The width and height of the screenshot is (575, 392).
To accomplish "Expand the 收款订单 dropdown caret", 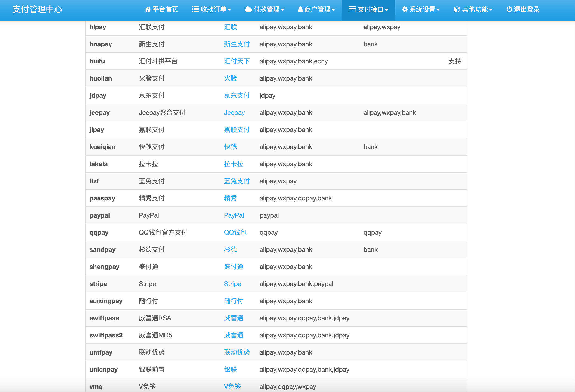I will coord(229,10).
